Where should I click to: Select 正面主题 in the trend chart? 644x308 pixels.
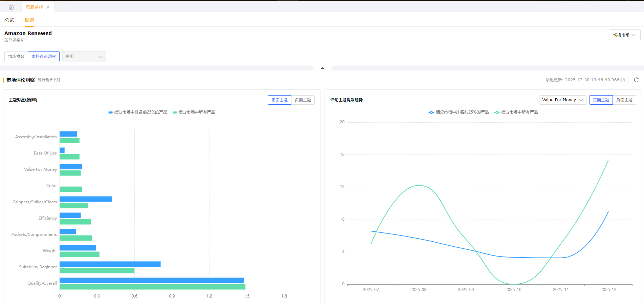601,100
